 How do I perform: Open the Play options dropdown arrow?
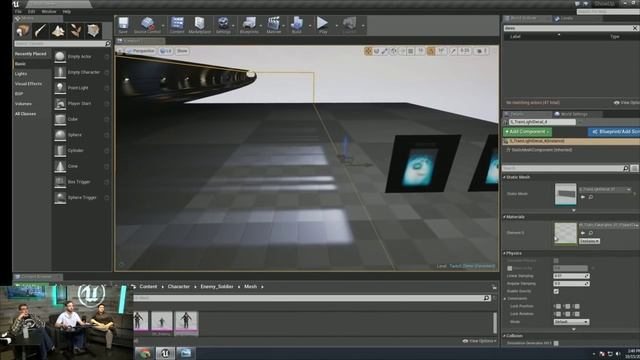coord(337,26)
